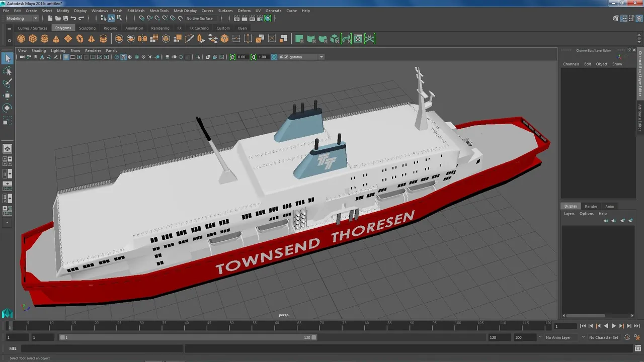Image resolution: width=644 pixels, height=362 pixels.
Task: Open Channels menu in Channel Box
Action: tap(571, 64)
